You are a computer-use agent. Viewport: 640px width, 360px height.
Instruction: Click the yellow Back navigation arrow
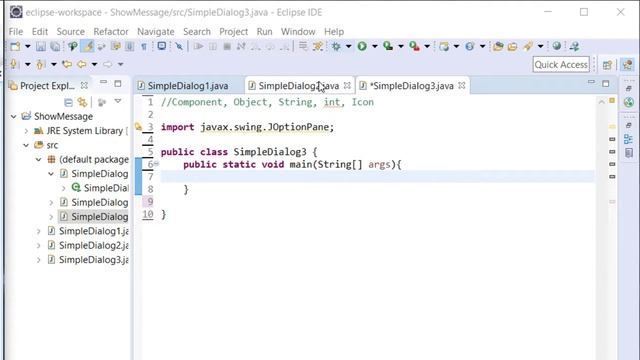[x=82, y=64]
